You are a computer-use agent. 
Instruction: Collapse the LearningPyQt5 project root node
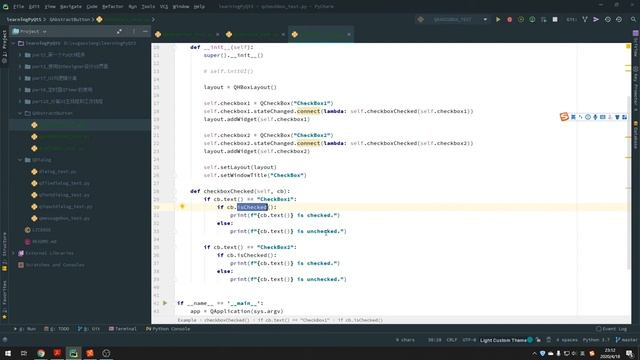pyautogui.click(x=13, y=43)
